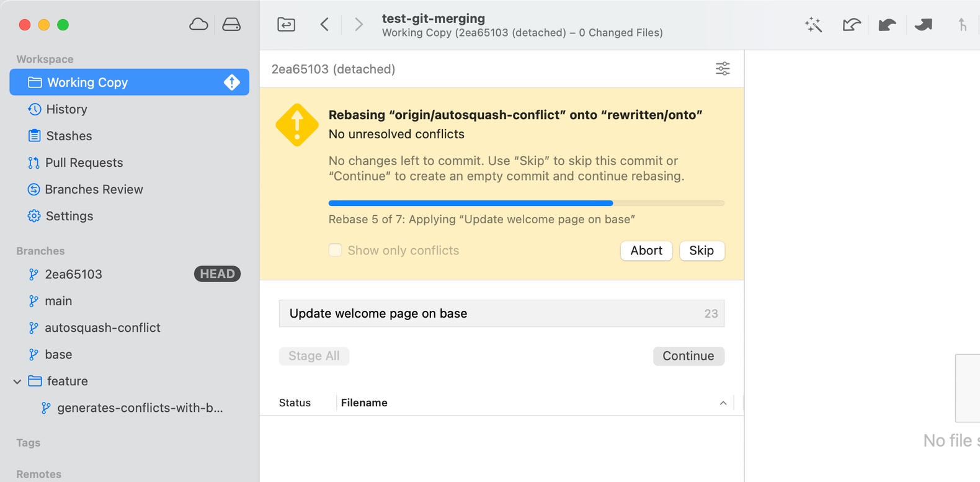Collapse the feature branch folder
Screen dimensions: 980x482
pos(17,382)
